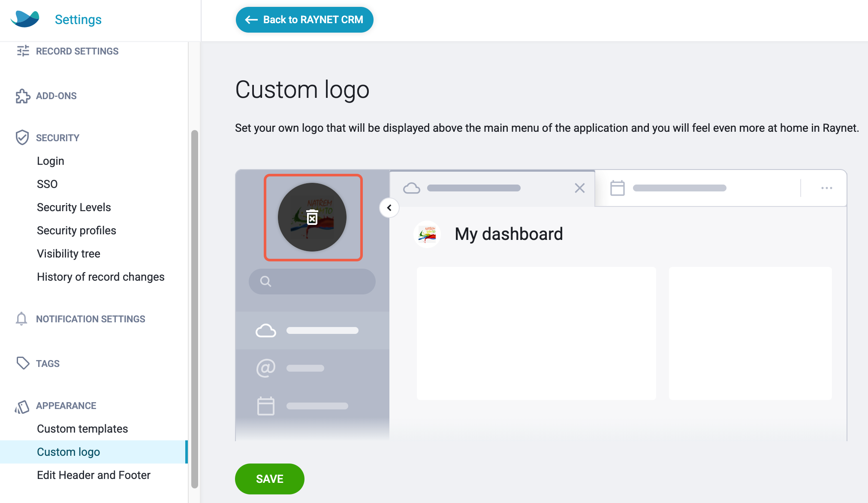The image size is (868, 503).
Task: Click the sidebar vertical scrollbar
Action: pyautogui.click(x=195, y=309)
